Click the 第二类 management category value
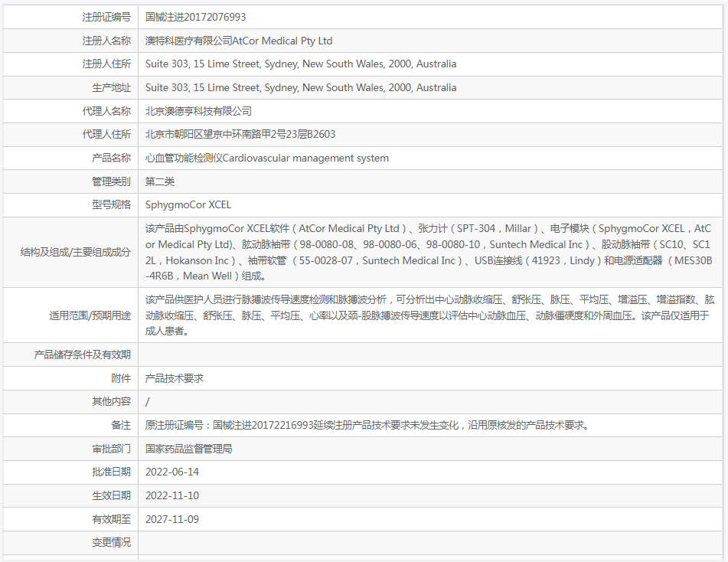Screen dimensions: 728x562 160,181
